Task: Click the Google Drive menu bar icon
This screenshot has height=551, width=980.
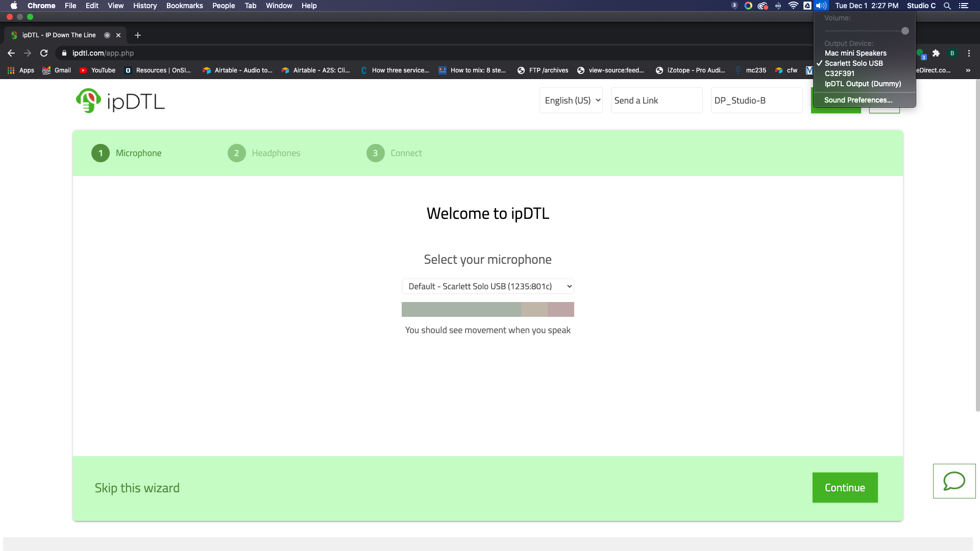Action: 807,6
